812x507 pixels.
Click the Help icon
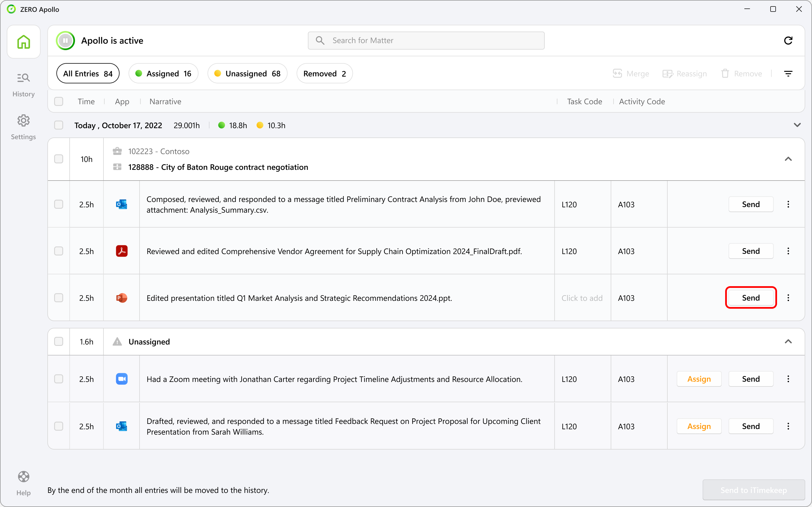pos(23,477)
